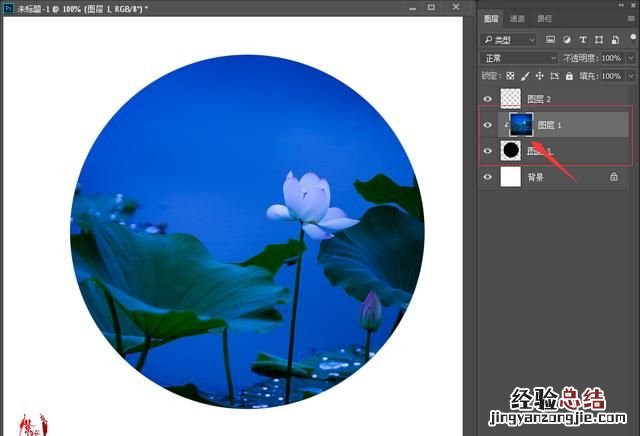The height and width of the screenshot is (436, 640).
Task: Expand the 不透明度 opacity dropdown arrow
Action: point(629,58)
